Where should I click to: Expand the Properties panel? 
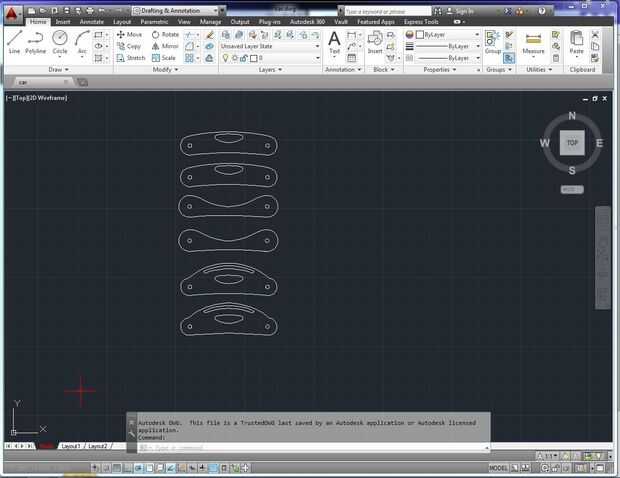coord(440,70)
